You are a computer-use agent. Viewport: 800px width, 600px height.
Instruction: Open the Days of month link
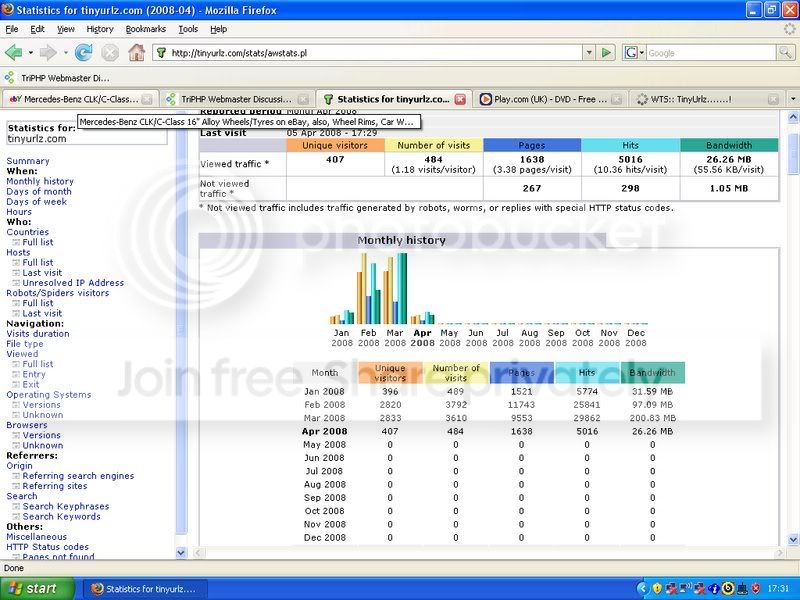click(39, 191)
